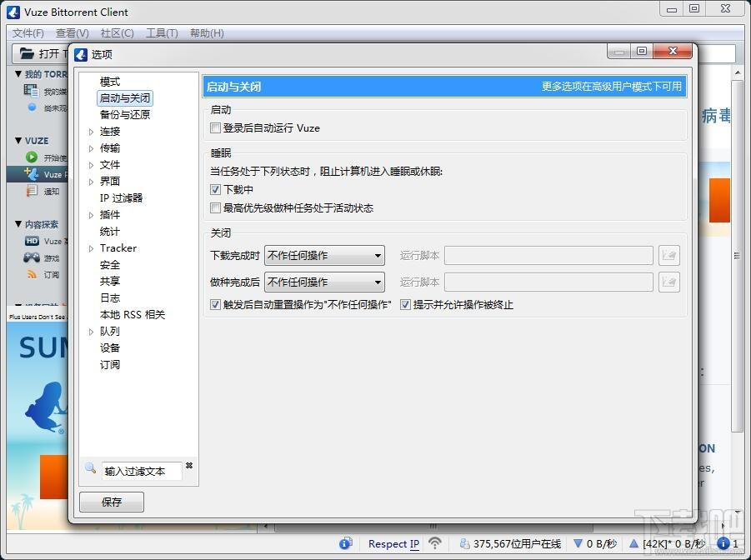Open the 社区(C) menu
The height and width of the screenshot is (560, 751).
pos(117,33)
